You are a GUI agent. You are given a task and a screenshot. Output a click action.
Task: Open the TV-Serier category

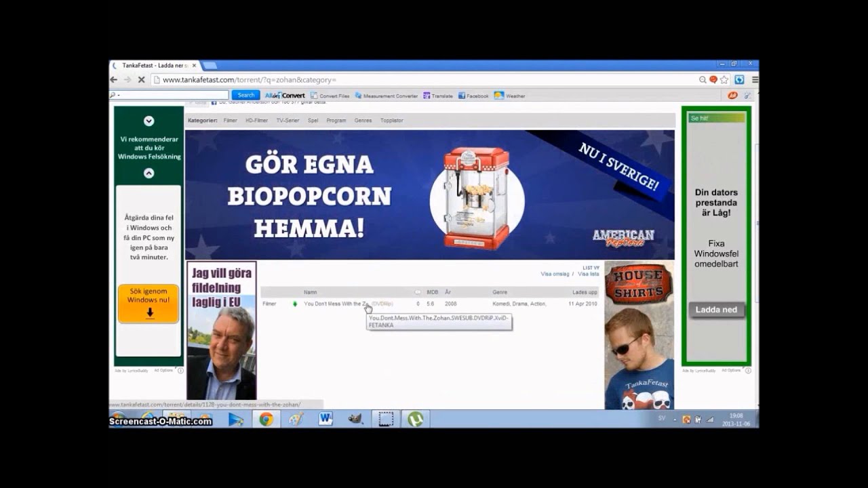288,121
